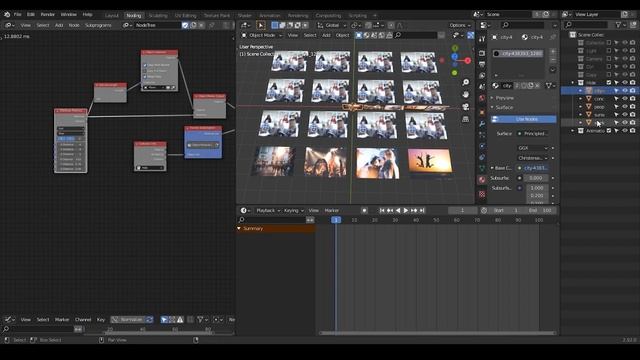This screenshot has width=640, height=360.
Task: Click the NodeTree name field
Action: click(x=158, y=25)
